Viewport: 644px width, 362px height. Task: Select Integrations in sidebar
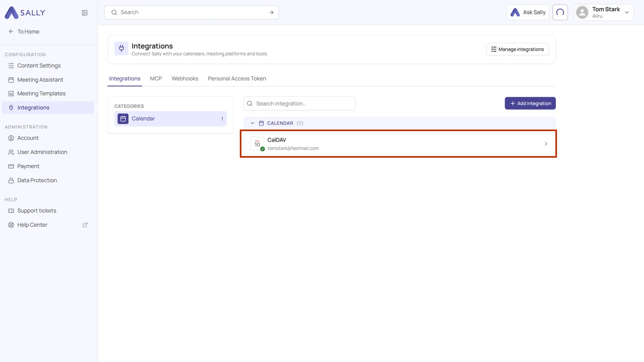click(x=48, y=107)
